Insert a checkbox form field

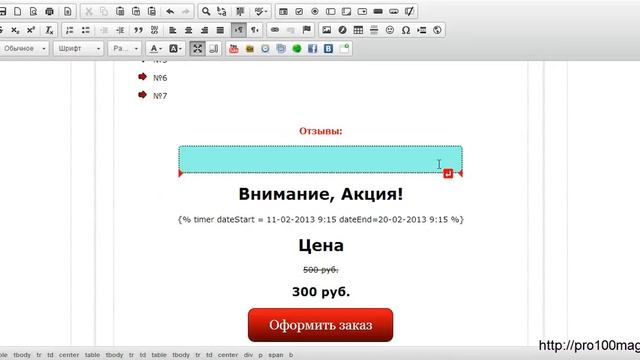point(299,11)
